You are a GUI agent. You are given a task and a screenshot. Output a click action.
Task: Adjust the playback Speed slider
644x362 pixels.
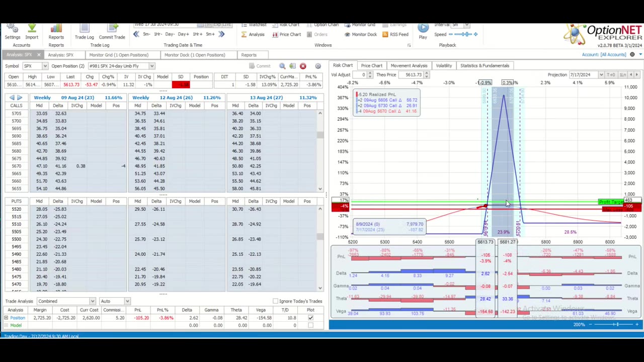point(463,34)
